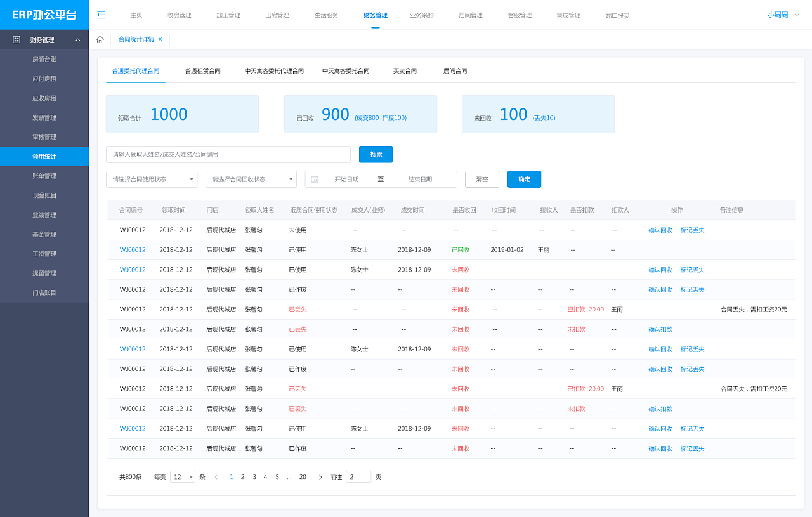Switch to the 普通租赁合同 tab
Image resolution: width=812 pixels, height=517 pixels.
pos(202,71)
